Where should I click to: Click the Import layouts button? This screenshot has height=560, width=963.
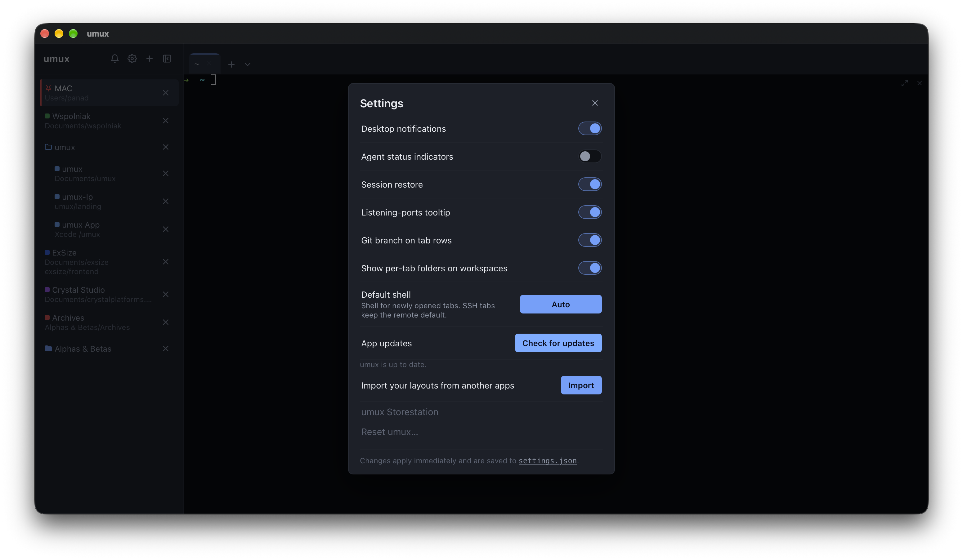pyautogui.click(x=581, y=385)
